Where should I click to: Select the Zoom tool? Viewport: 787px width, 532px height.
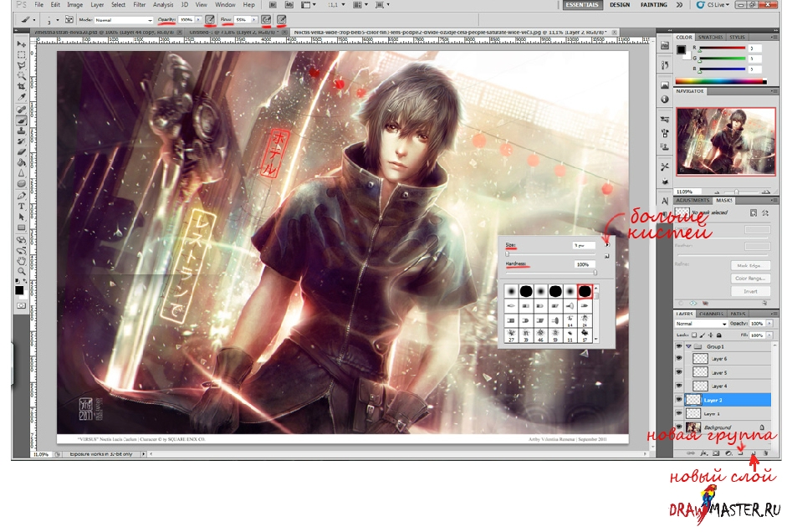(x=21, y=272)
